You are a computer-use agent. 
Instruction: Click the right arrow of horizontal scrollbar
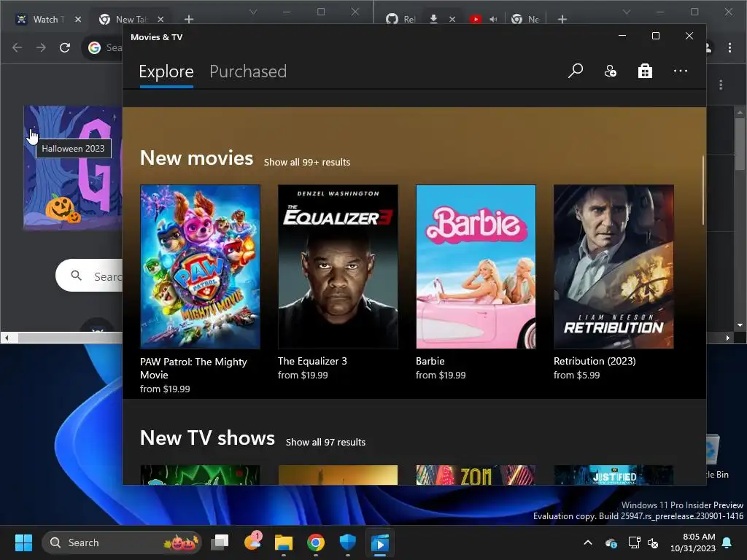tap(727, 338)
